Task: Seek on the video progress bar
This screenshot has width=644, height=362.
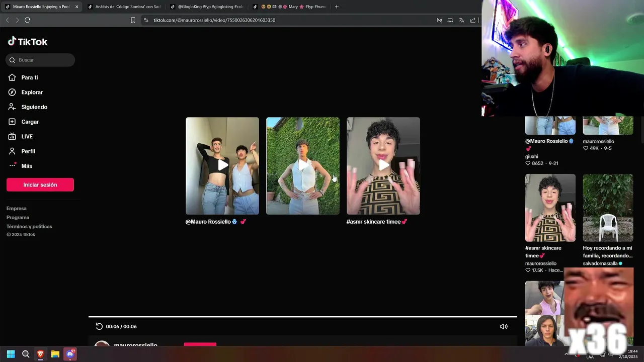Action: point(303,317)
